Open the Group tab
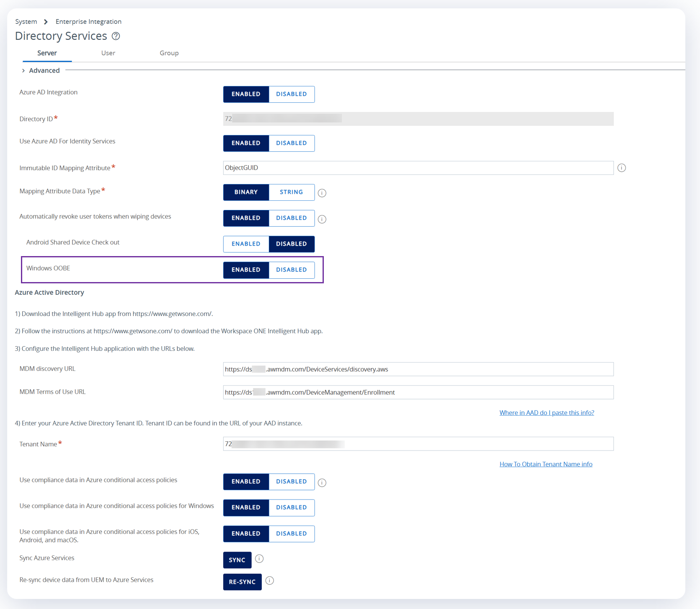This screenshot has width=700, height=609. coord(169,53)
